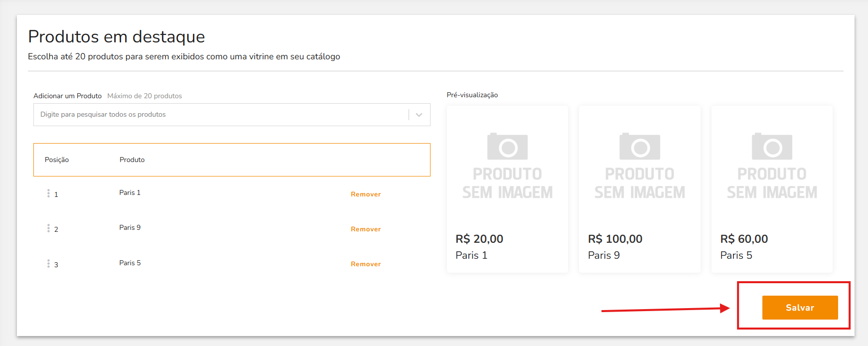Click camera placeholder on Paris 9 card
868x346 pixels.
tap(639, 147)
